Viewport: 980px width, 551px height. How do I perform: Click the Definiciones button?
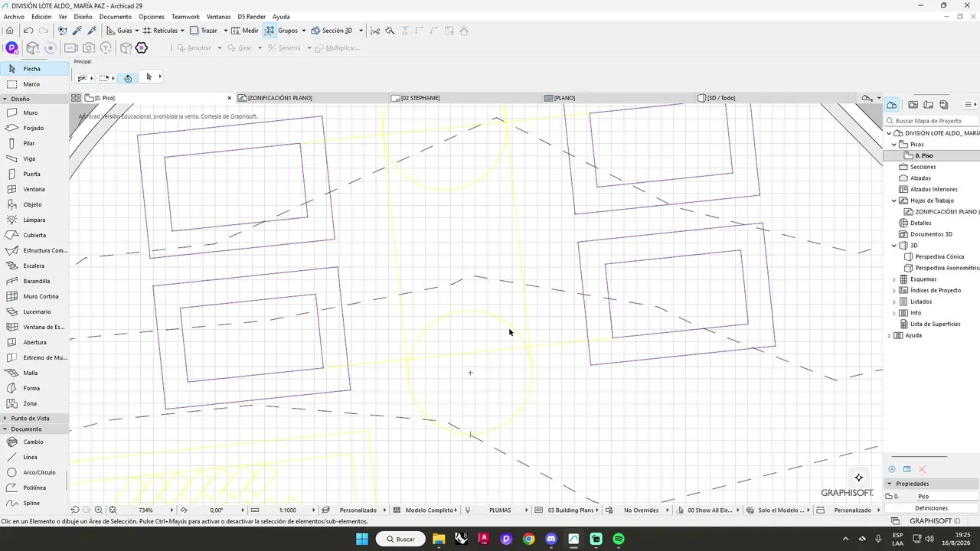tap(931, 508)
